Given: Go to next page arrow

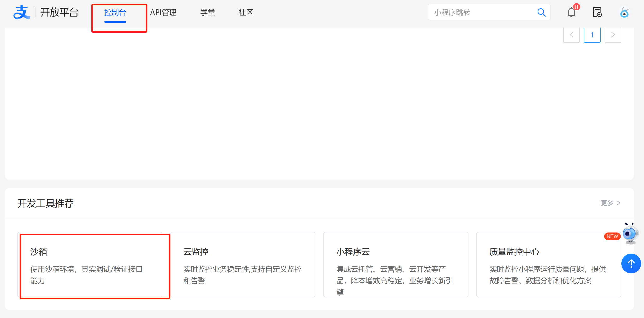Looking at the screenshot, I should (613, 35).
